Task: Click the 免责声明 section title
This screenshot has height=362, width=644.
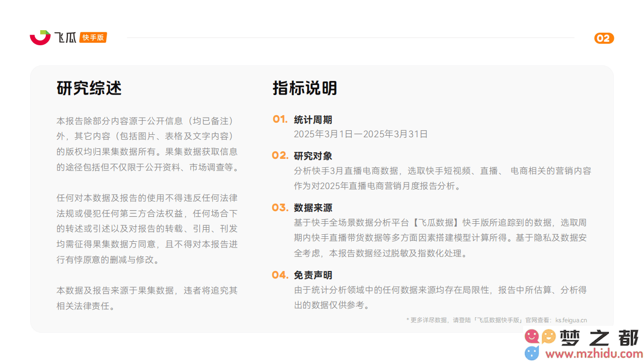Action: point(313,276)
